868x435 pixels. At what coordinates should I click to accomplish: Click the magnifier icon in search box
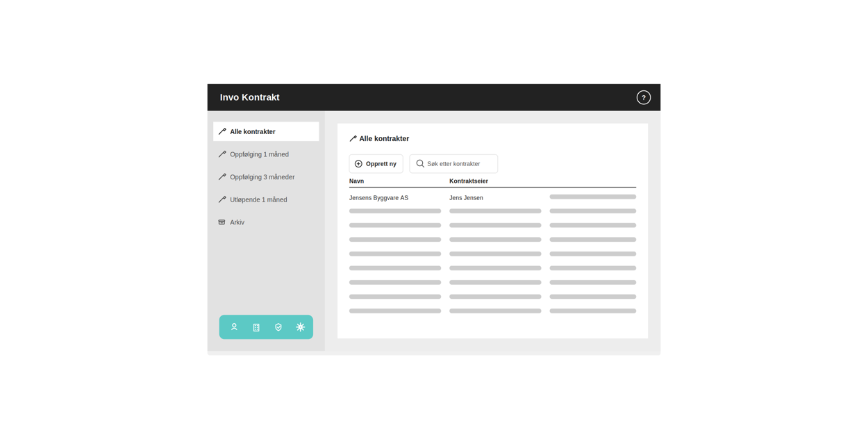(420, 164)
